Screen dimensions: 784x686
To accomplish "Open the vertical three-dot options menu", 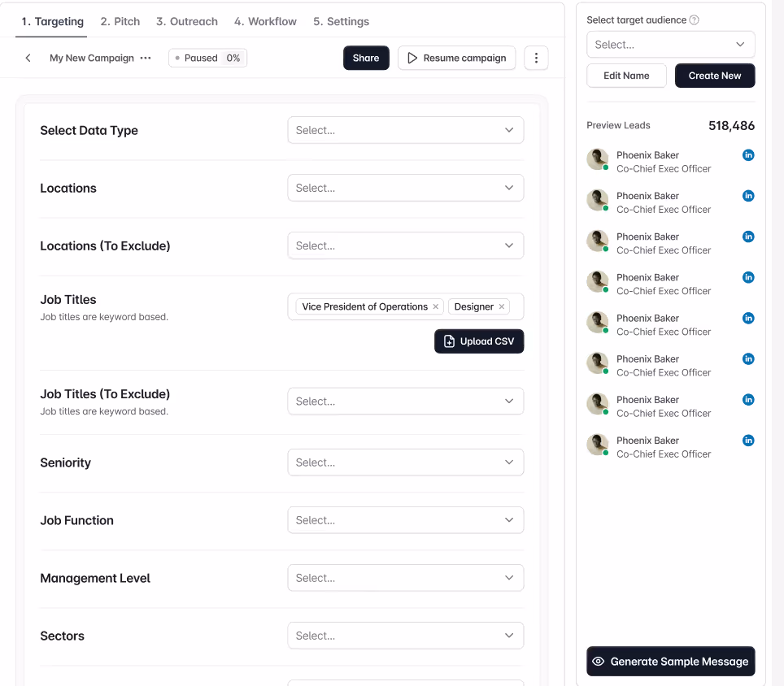I will click(x=536, y=58).
